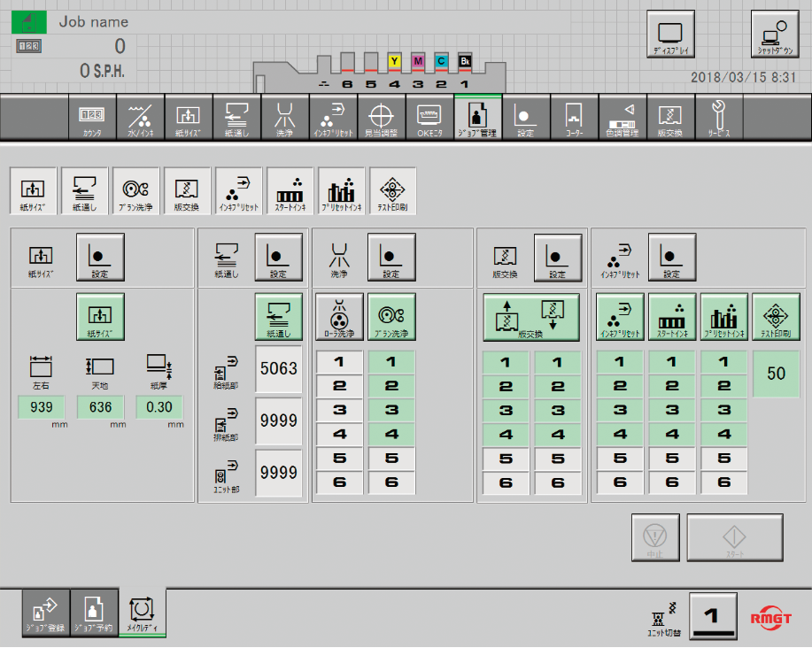812x648 pixels.
Task: Open the ディスプレイ (Display) button at top right
Action: (x=670, y=35)
